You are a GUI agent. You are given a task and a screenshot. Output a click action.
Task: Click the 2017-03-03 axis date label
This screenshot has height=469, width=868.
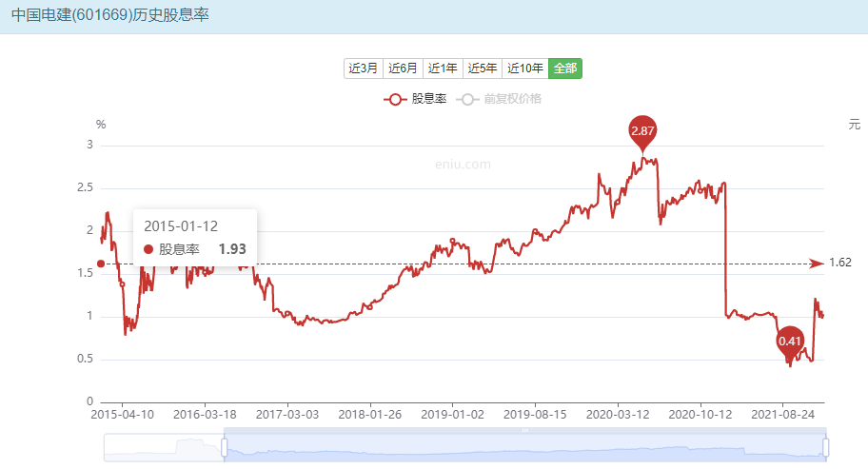point(287,415)
